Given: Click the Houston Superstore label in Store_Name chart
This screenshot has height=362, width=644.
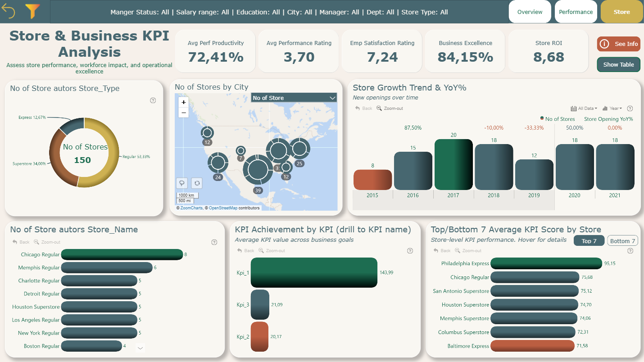Looking at the screenshot, I should 36,307.
